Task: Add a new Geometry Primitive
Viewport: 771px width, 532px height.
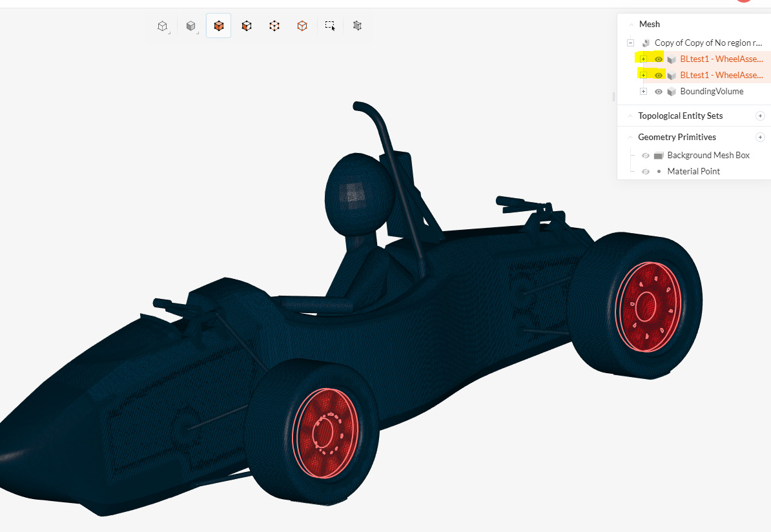Action: 760,138
